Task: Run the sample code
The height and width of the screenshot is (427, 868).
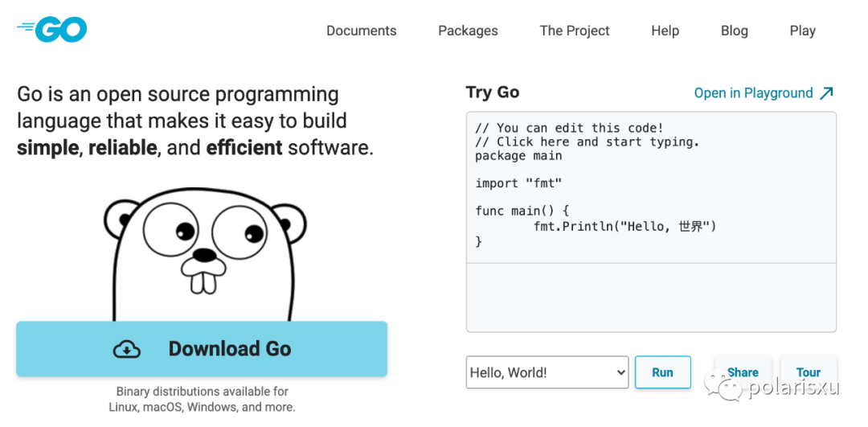Action: [x=662, y=372]
